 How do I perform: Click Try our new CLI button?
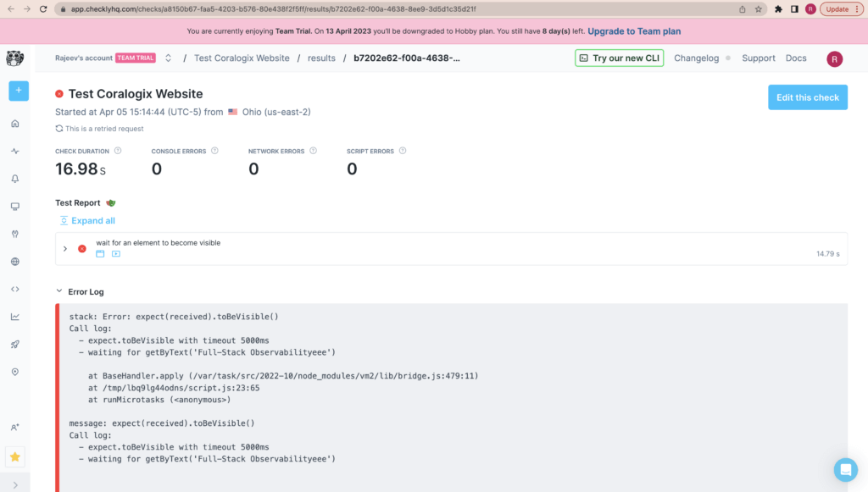619,58
